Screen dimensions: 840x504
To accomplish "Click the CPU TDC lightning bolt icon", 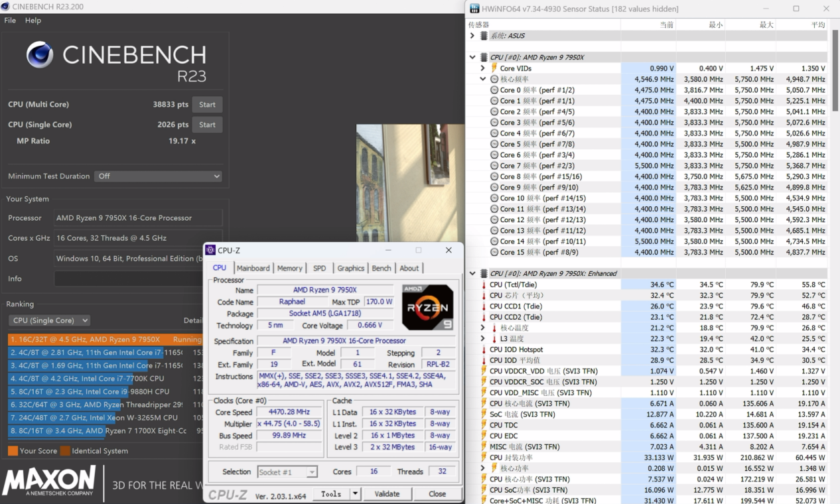I will (484, 425).
